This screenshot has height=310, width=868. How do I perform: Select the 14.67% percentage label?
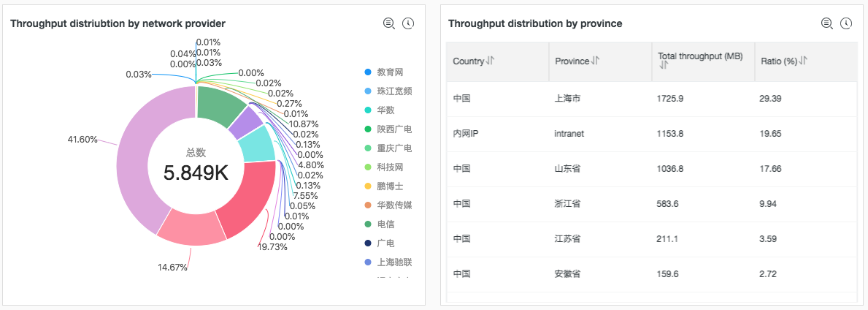coord(172,268)
